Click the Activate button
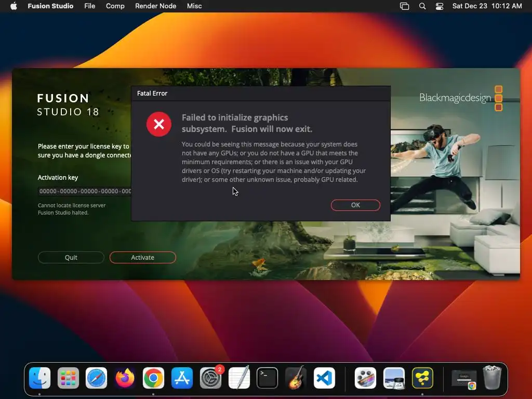Image resolution: width=532 pixels, height=399 pixels. 142,257
